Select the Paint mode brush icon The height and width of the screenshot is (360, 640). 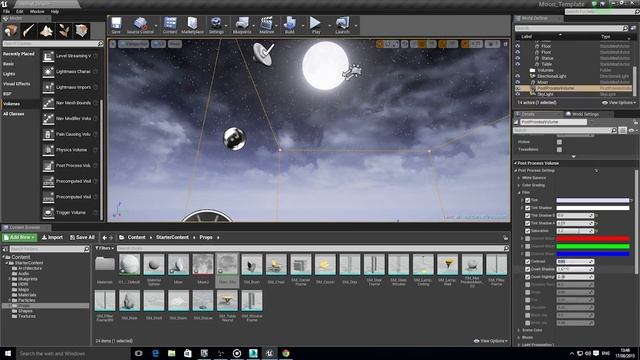(x=29, y=31)
